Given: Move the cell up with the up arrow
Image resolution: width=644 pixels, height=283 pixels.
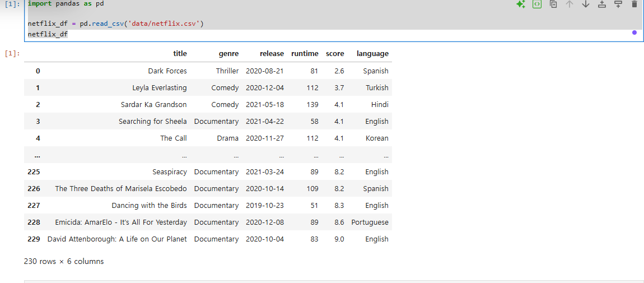Looking at the screenshot, I should tap(570, 4).
